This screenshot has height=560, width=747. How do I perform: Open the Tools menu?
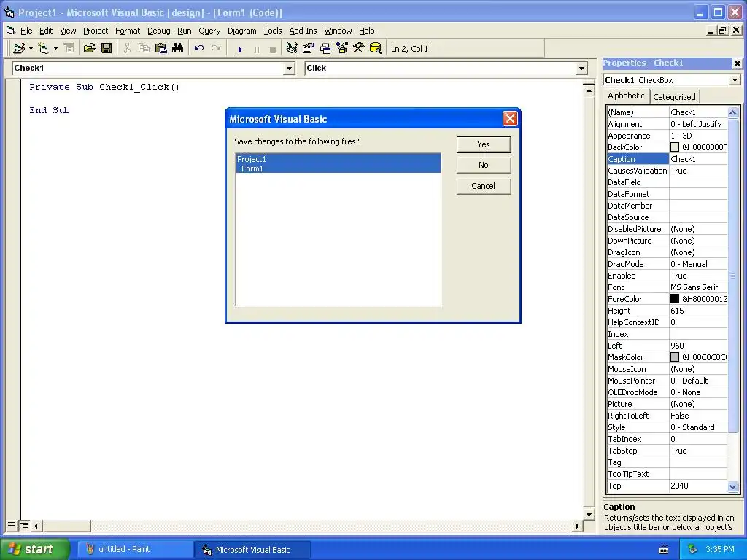click(273, 31)
